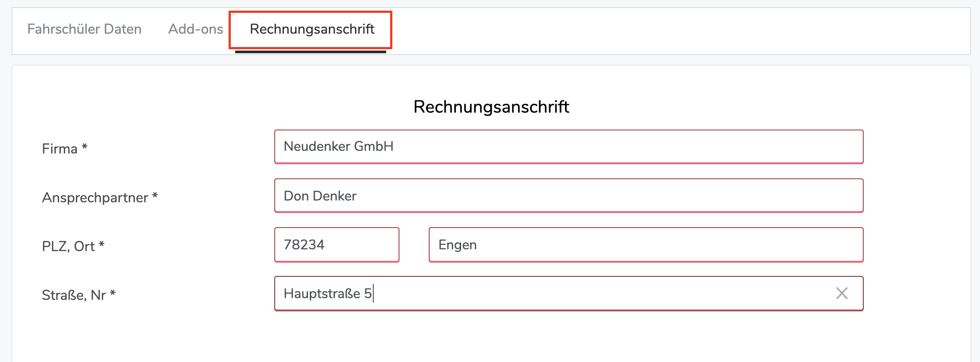This screenshot has height=362, width=980.
Task: Click the Neudenker GmbH text in Firma
Action: click(339, 146)
